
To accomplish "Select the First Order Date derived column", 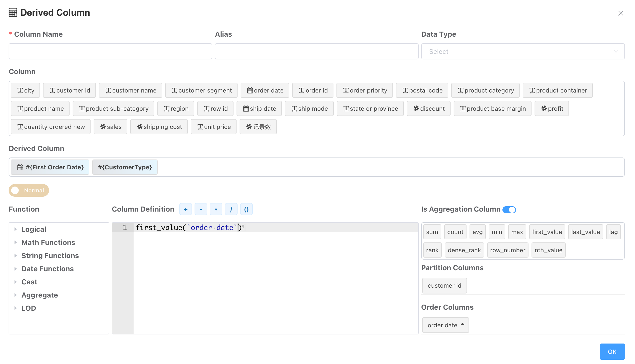I will tap(50, 167).
